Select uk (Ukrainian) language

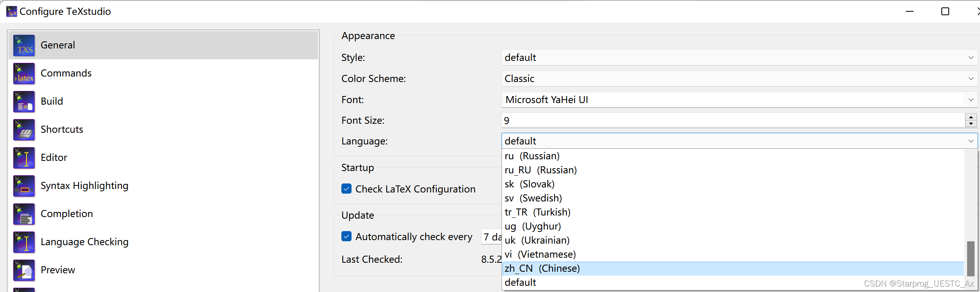[x=733, y=240]
